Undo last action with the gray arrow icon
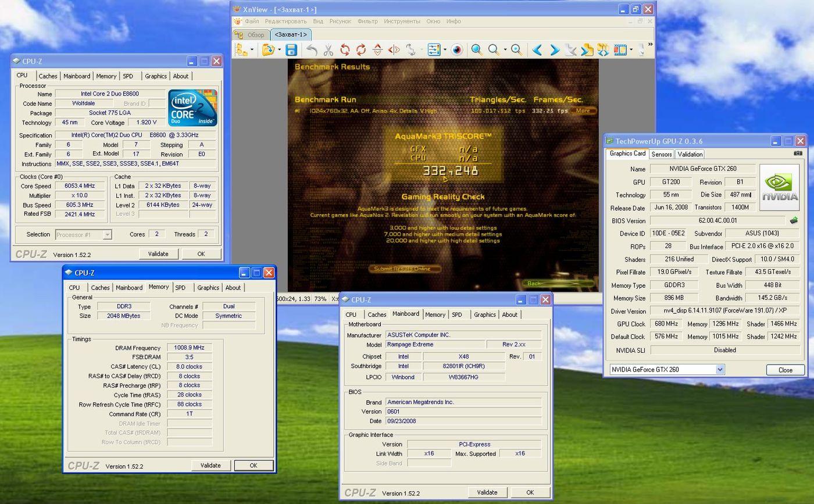Screen dimensions: 814x504 tap(312, 50)
